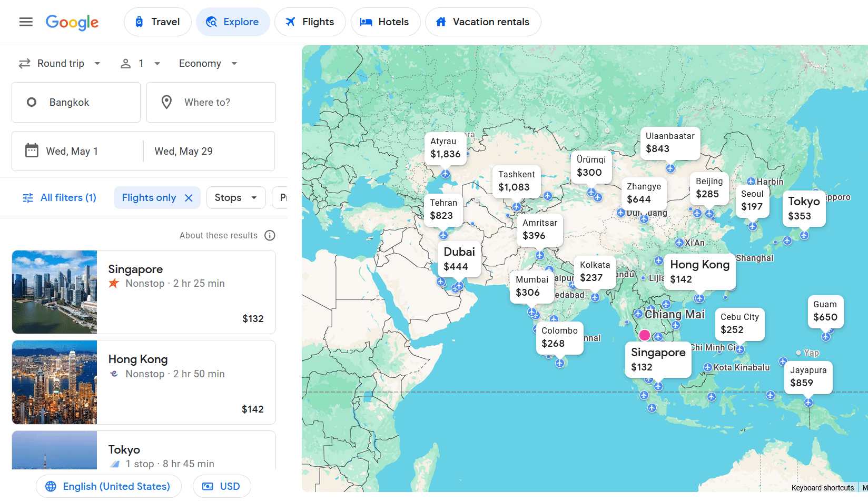Screen dimensions: 868x502
Task: Open the navigation hamburger menu
Action: click(x=26, y=22)
